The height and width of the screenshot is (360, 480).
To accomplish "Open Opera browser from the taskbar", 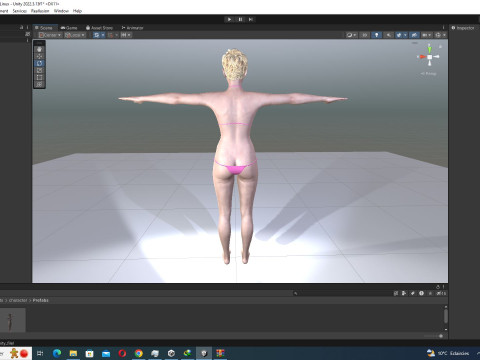I will (122, 353).
